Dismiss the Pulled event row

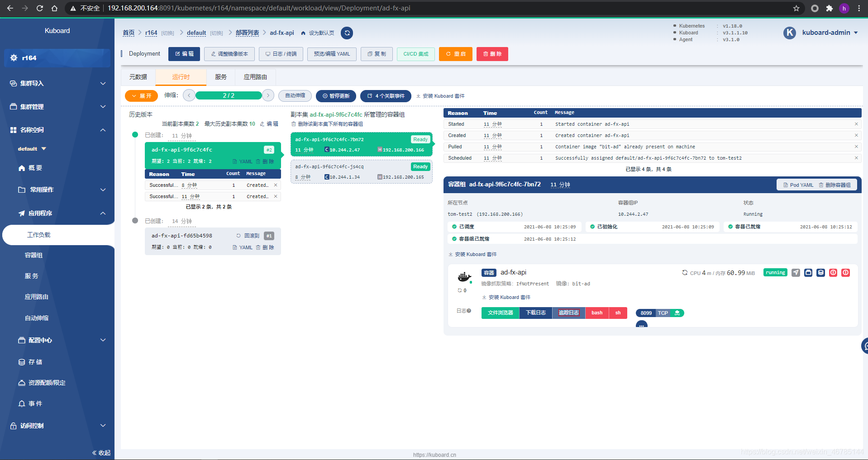[856, 147]
